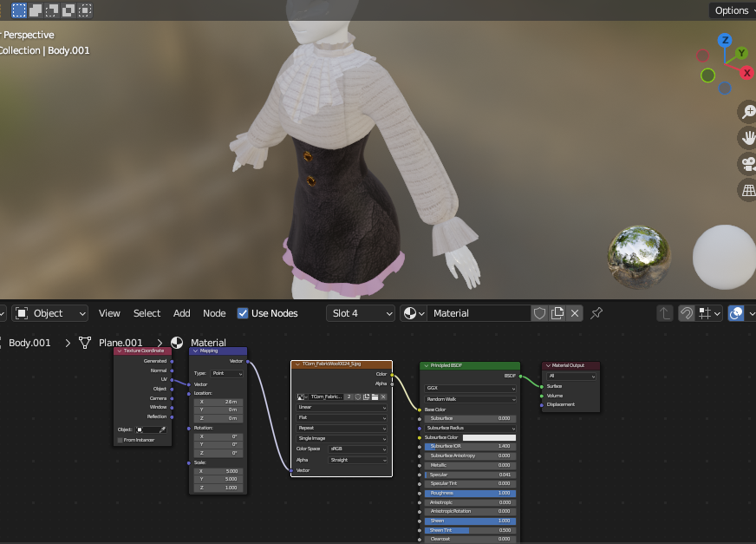Open the Linear interpolation dropdown

(342, 408)
